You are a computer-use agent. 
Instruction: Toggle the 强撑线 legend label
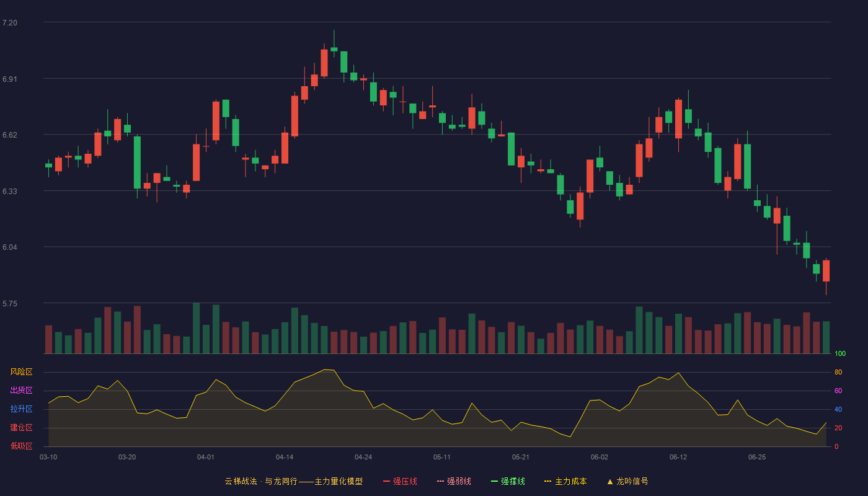(513, 481)
